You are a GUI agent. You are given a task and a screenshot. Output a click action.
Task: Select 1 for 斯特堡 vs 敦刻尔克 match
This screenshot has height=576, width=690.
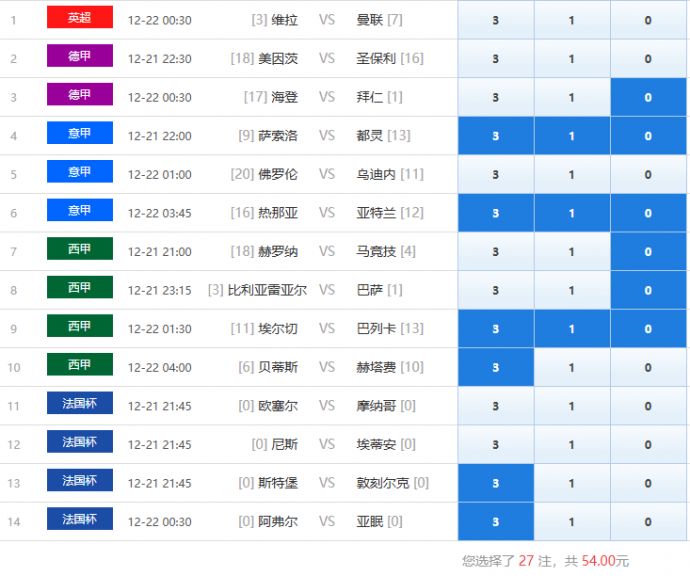[572, 483]
